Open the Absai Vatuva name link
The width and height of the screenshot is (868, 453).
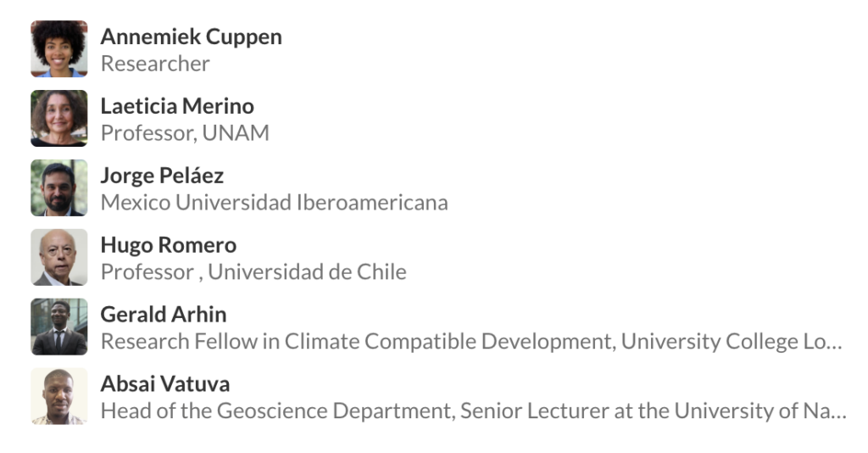pos(164,384)
